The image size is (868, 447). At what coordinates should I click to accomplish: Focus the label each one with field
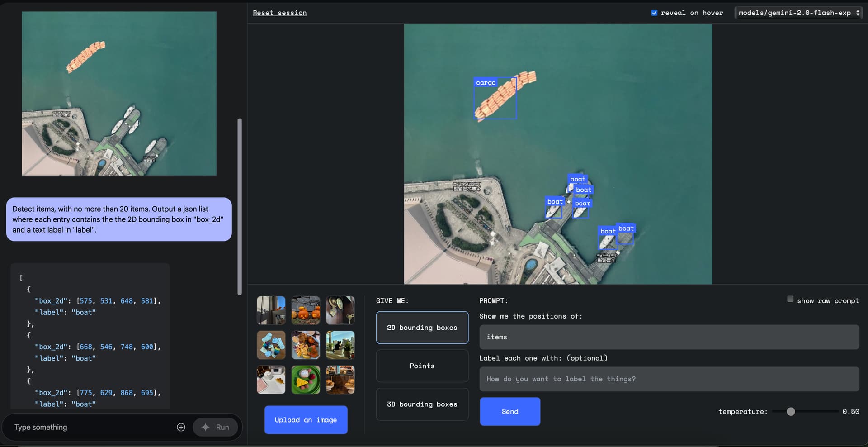click(x=669, y=379)
